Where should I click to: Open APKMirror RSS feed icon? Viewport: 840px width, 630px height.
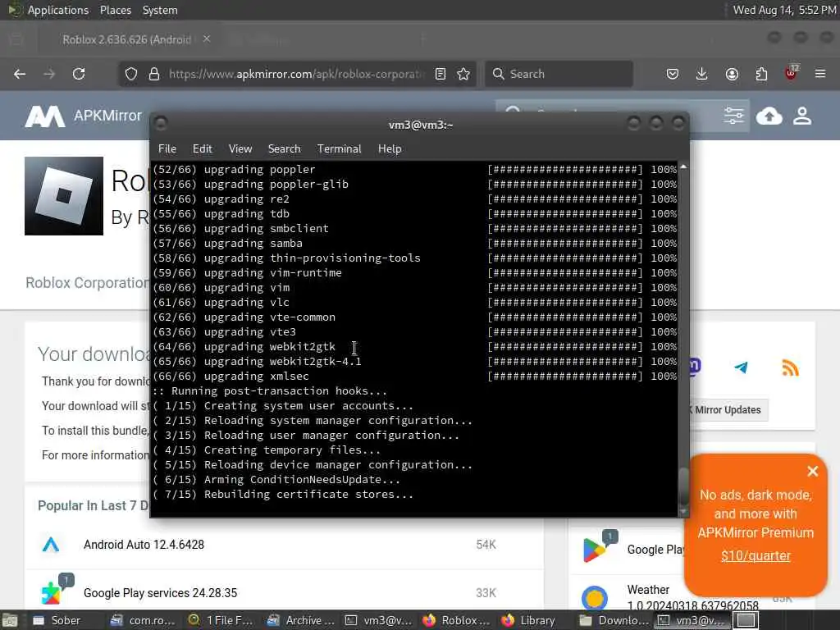790,367
